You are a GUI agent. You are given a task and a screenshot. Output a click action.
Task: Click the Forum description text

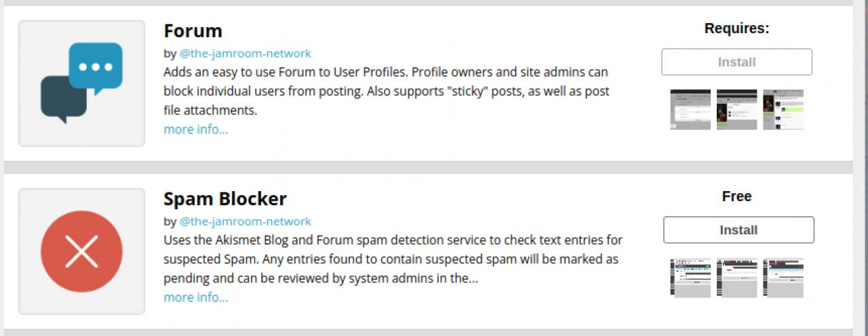click(x=385, y=91)
